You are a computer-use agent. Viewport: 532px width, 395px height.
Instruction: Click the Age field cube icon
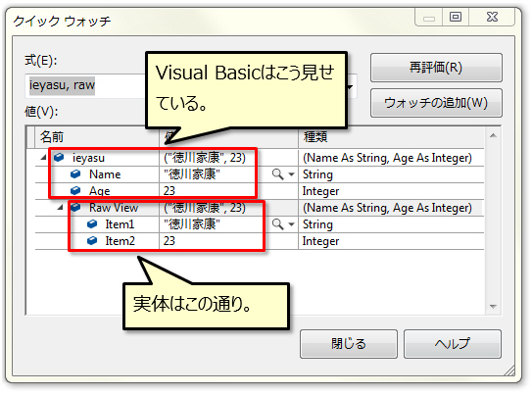click(75, 191)
